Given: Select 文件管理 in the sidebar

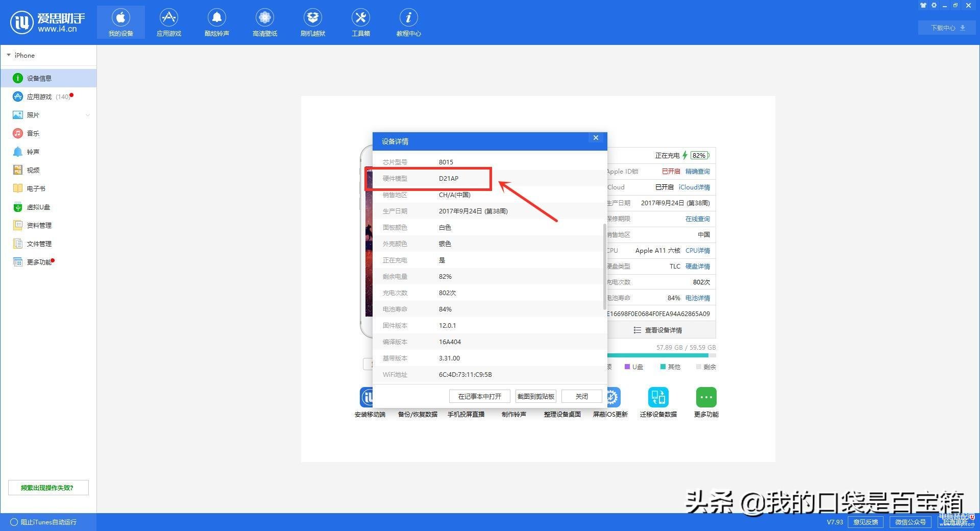Looking at the screenshot, I should pos(48,244).
